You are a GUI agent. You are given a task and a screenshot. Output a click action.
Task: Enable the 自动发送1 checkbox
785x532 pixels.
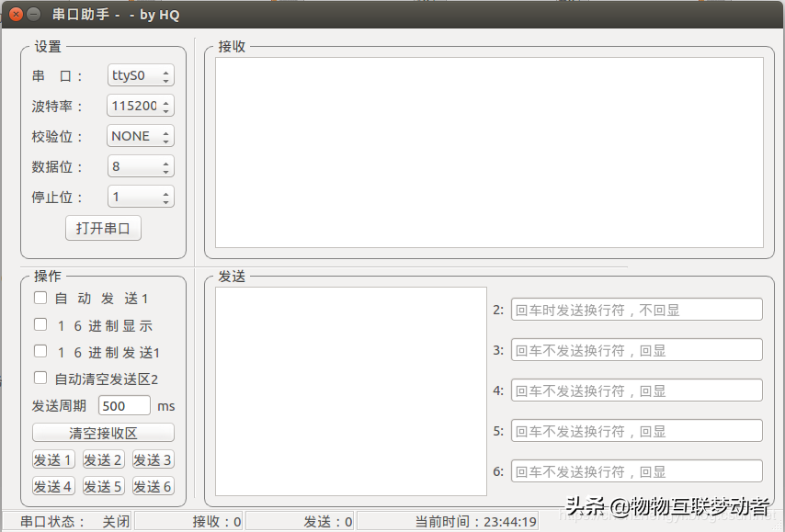point(40,298)
